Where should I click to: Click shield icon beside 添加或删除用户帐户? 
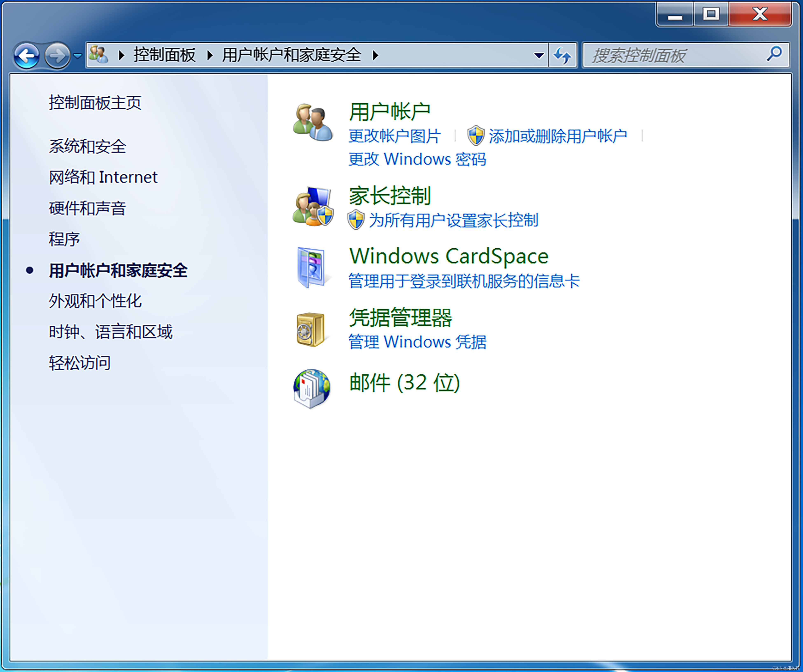click(476, 136)
